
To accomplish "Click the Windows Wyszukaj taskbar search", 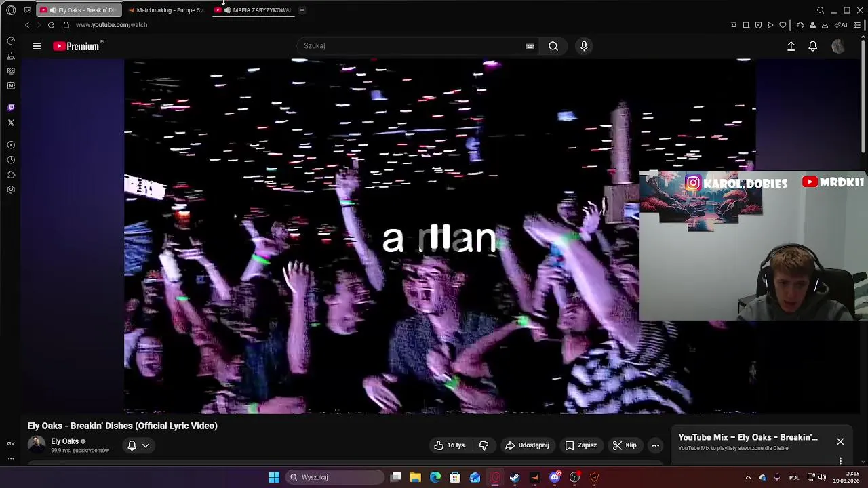I will click(334, 477).
